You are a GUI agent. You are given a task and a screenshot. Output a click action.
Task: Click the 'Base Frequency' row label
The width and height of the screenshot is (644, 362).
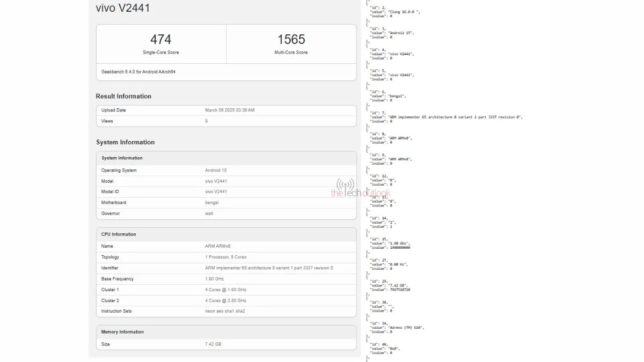pos(118,279)
